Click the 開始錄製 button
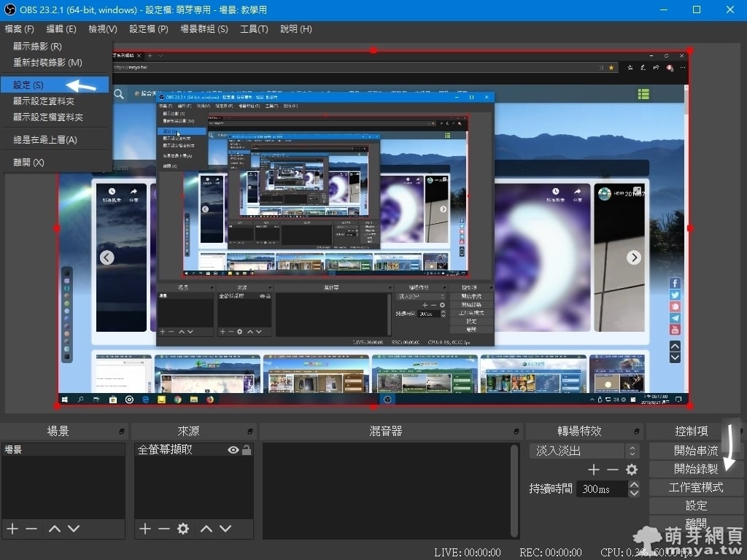 point(695,469)
